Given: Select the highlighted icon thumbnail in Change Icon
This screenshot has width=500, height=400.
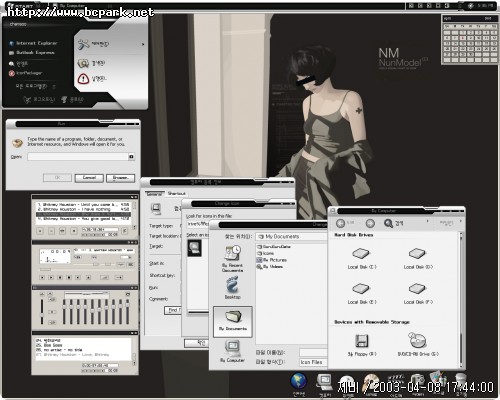Looking at the screenshot, I should click(194, 248).
